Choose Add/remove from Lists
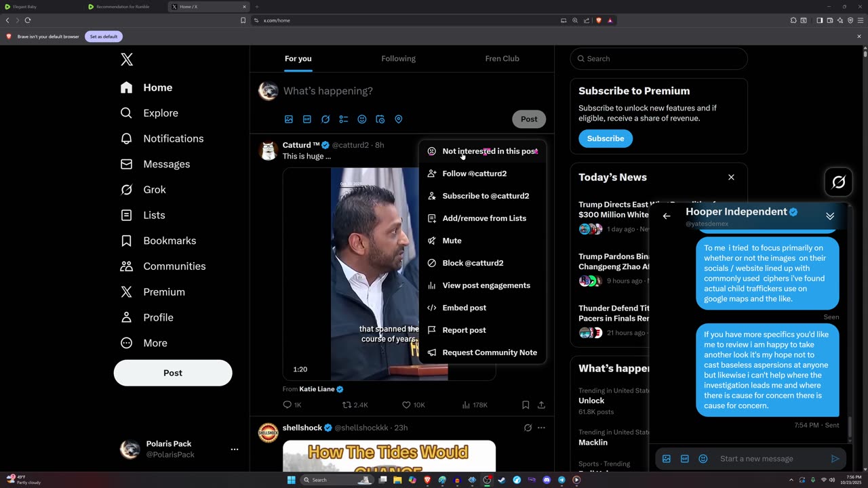Viewport: 868px width, 488px height. [482, 218]
